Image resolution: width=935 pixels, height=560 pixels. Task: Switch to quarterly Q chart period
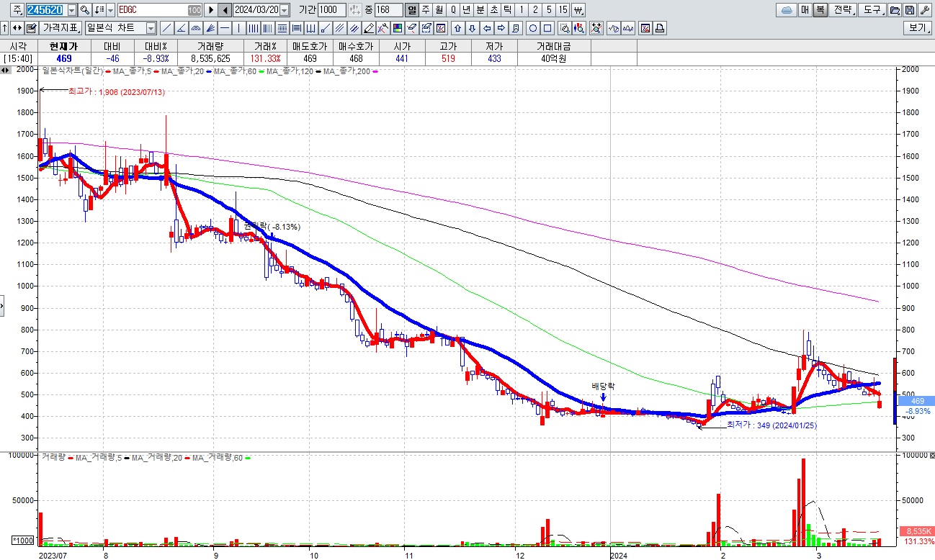(x=452, y=10)
